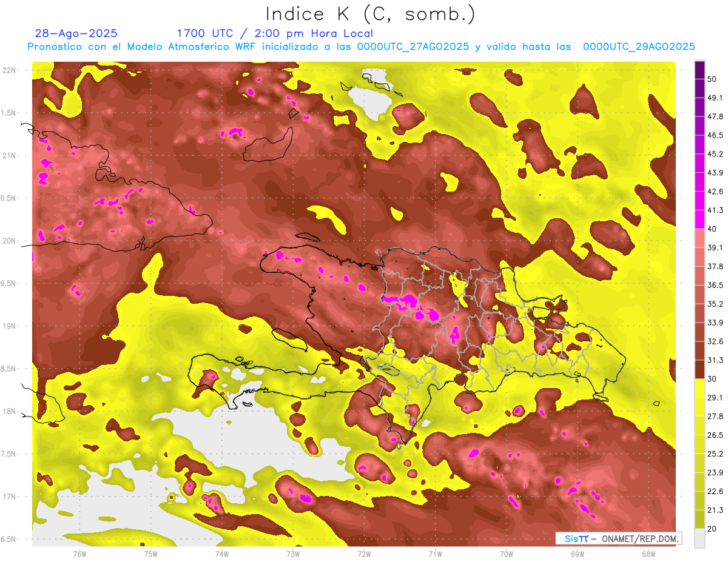Click the "17N" latitude label
The image size is (728, 562).
click(10, 497)
